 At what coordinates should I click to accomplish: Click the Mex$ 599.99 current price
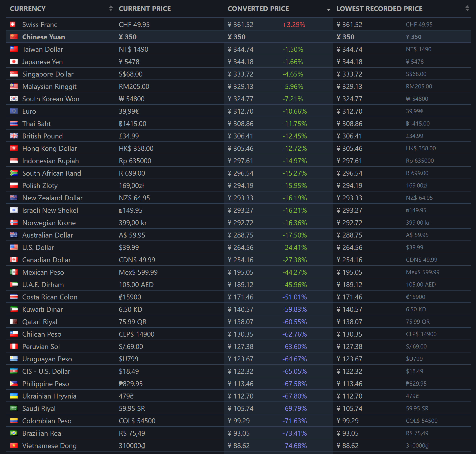click(138, 272)
